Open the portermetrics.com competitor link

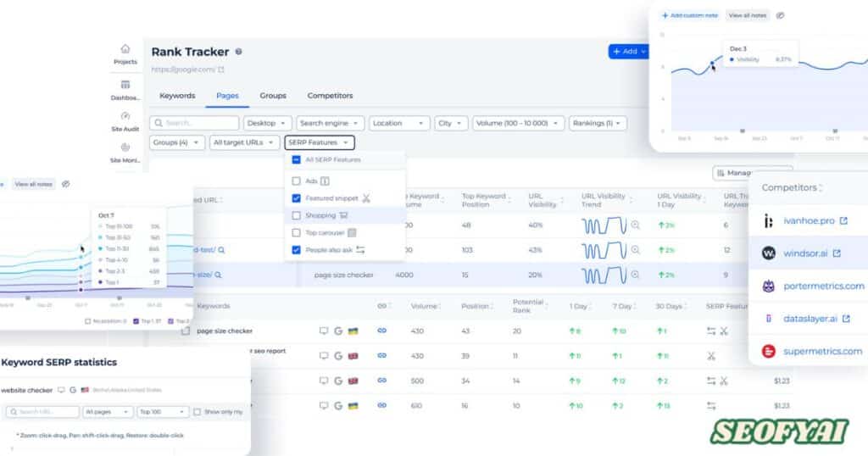click(824, 286)
